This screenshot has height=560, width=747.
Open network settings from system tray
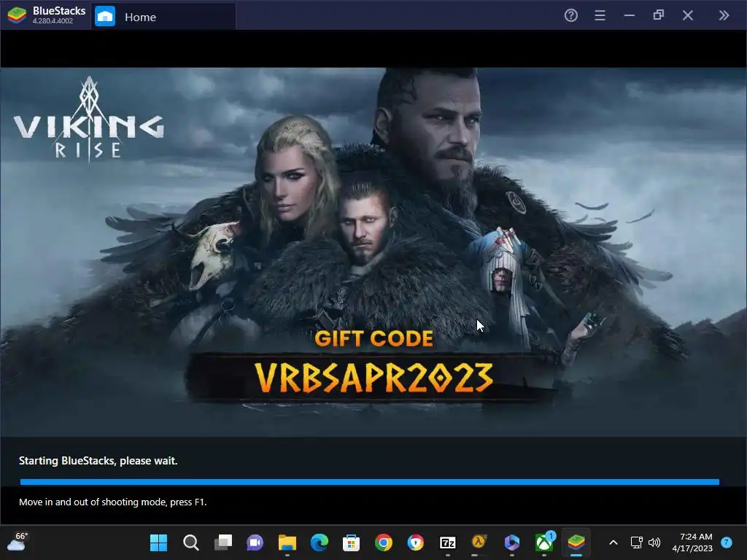[x=636, y=542]
